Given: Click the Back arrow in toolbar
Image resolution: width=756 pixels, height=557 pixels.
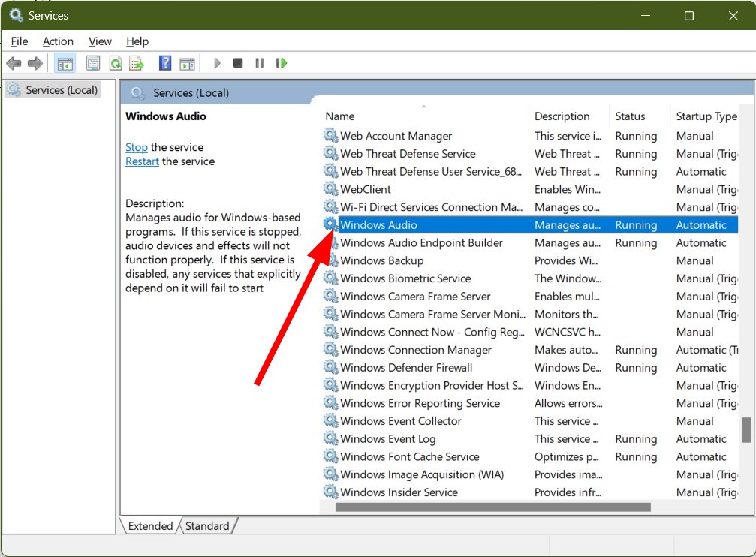Looking at the screenshot, I should point(14,63).
